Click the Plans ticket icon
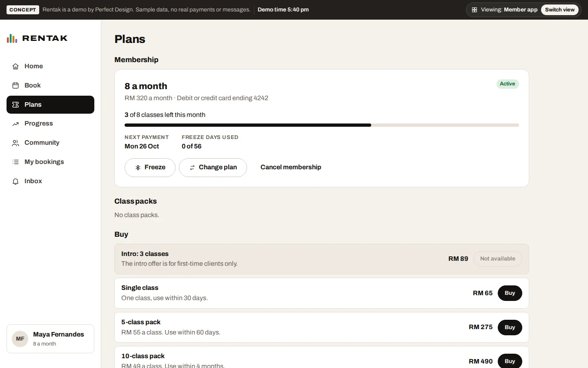 point(16,105)
